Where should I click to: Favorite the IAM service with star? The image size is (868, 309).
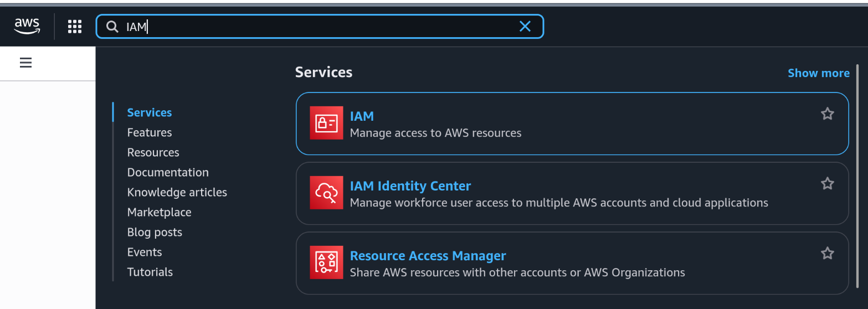pyautogui.click(x=827, y=114)
